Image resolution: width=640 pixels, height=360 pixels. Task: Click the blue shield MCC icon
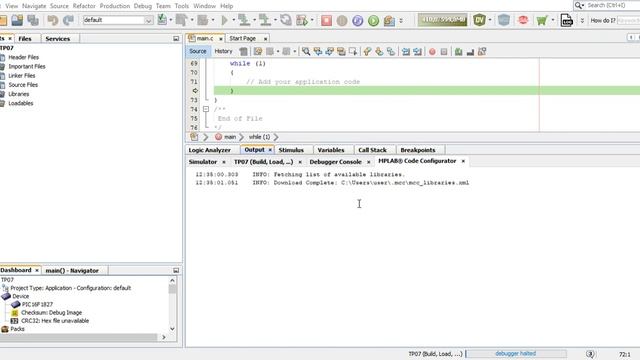pos(504,20)
